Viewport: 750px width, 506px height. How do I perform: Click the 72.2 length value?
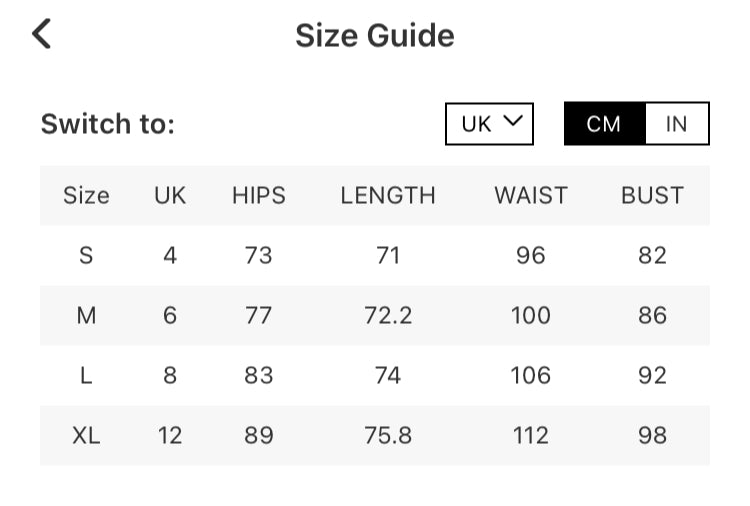click(x=388, y=315)
